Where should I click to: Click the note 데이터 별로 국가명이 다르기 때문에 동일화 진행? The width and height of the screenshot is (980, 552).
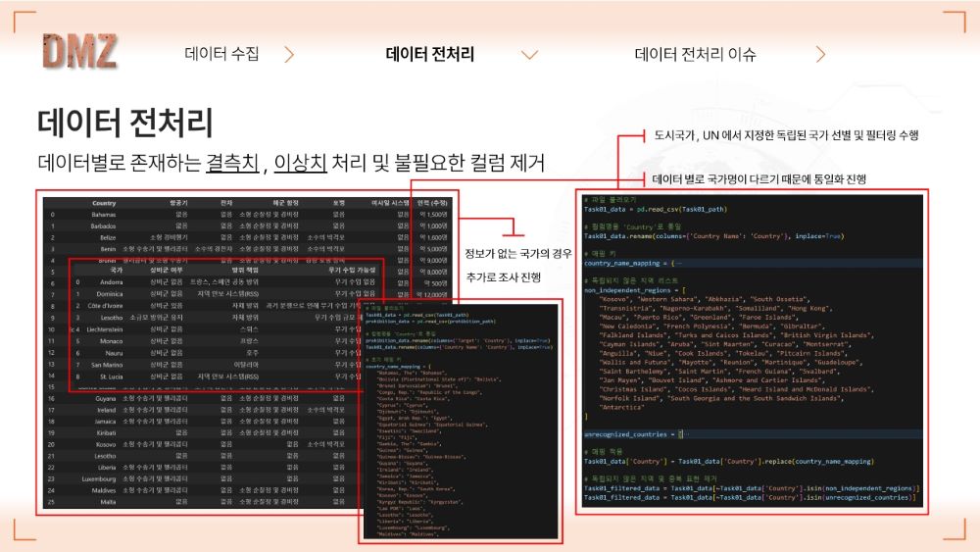tap(759, 179)
